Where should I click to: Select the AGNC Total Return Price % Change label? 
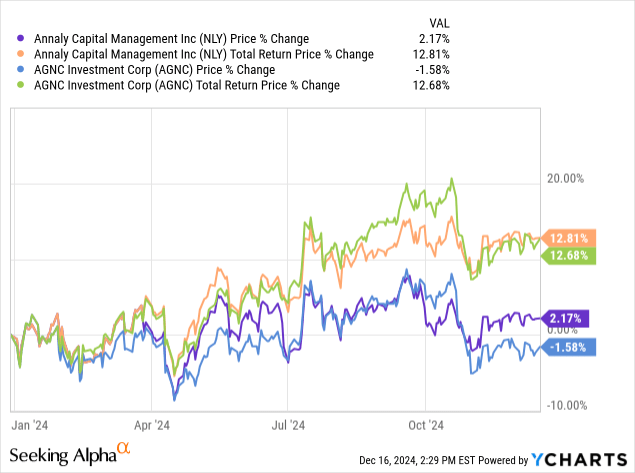click(179, 85)
